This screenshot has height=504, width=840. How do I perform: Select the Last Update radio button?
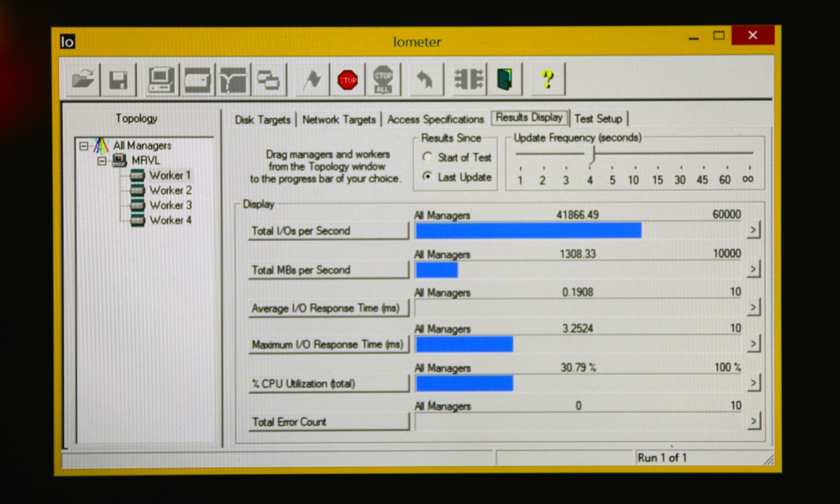[x=428, y=177]
